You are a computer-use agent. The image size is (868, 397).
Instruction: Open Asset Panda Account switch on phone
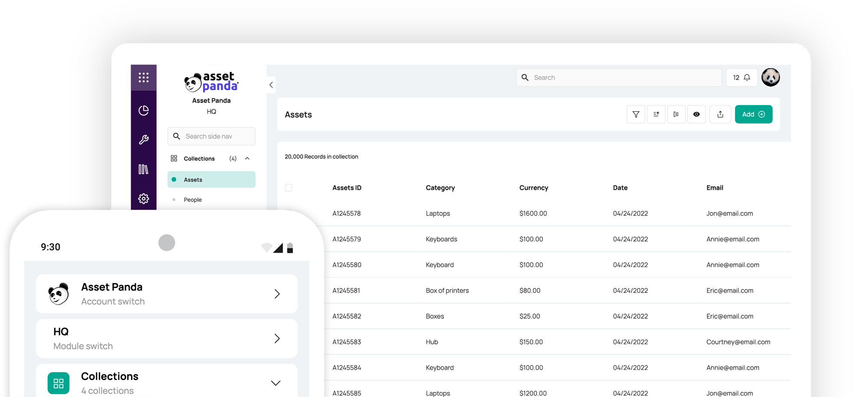(167, 294)
